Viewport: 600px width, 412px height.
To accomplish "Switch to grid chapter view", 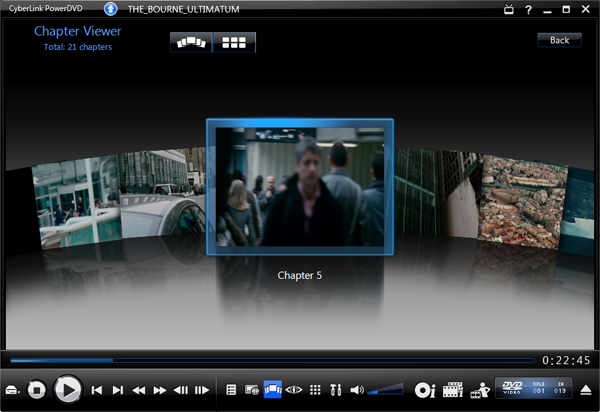I will [x=234, y=42].
